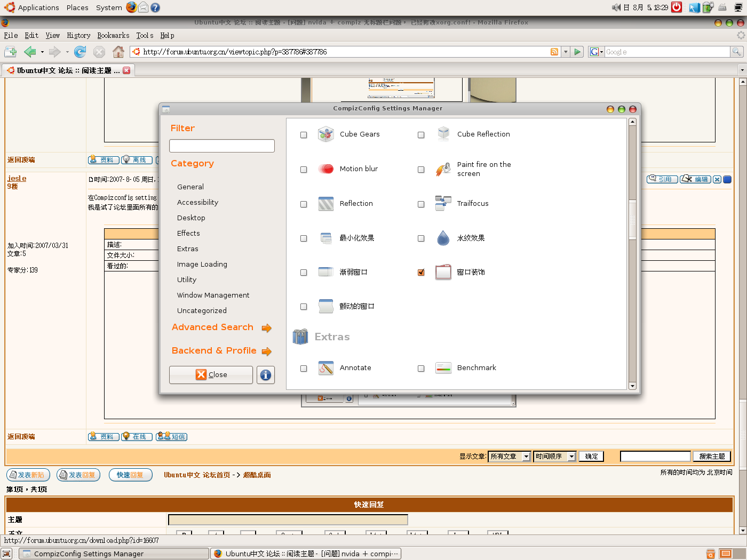Enable the Annotate checkbox
The image size is (747, 560).
pyautogui.click(x=304, y=369)
